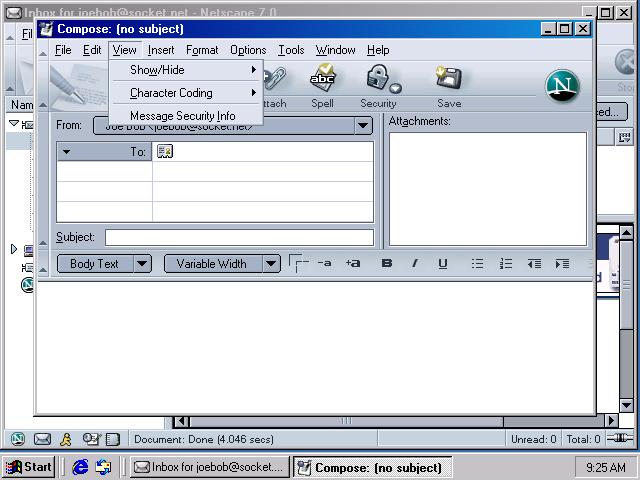Open Instant Messenger running man icon
The height and width of the screenshot is (480, 640).
[x=66, y=439]
